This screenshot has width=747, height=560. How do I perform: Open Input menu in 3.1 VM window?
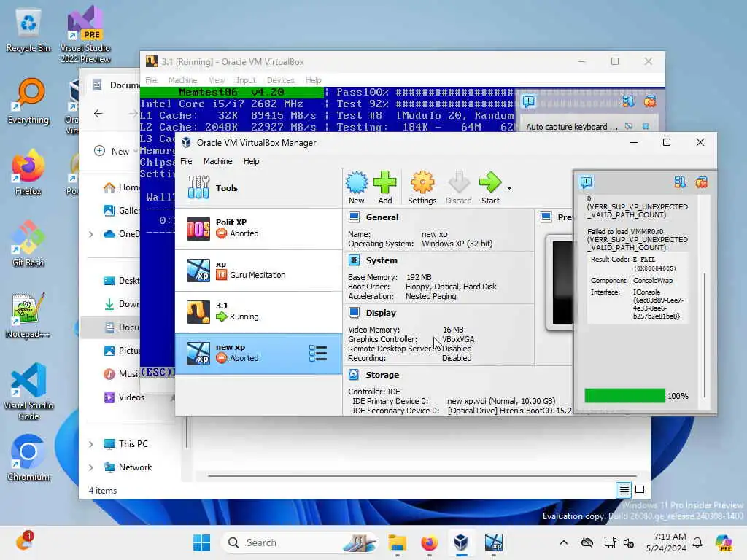246,80
